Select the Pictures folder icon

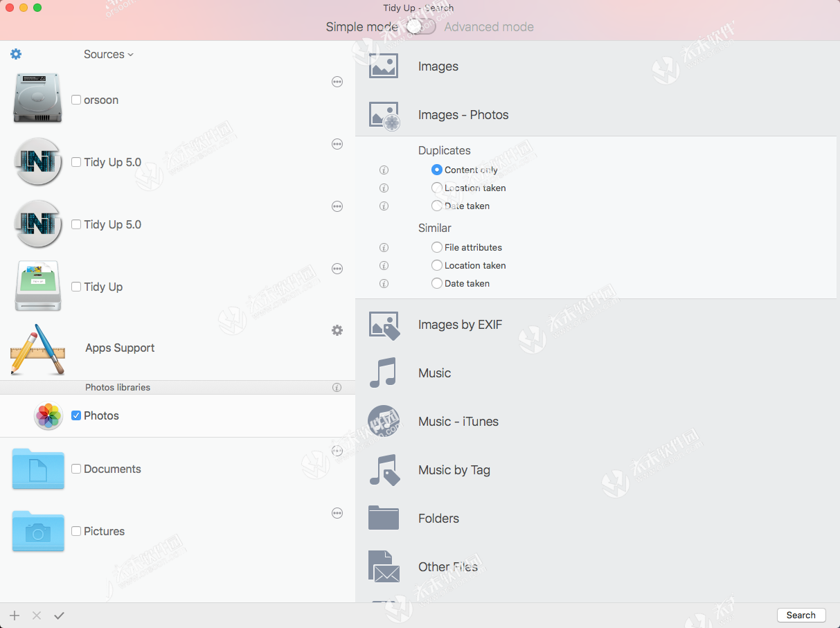pyautogui.click(x=38, y=531)
